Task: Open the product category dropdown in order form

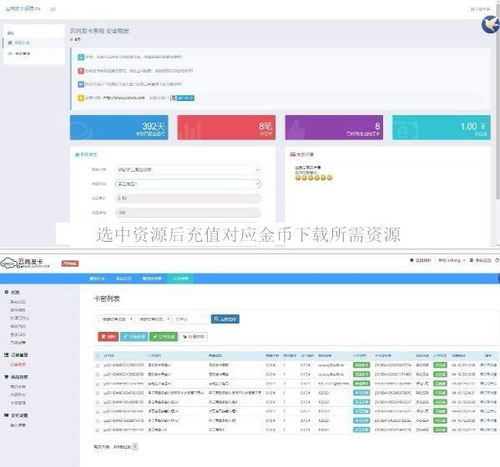Action: coord(188,170)
